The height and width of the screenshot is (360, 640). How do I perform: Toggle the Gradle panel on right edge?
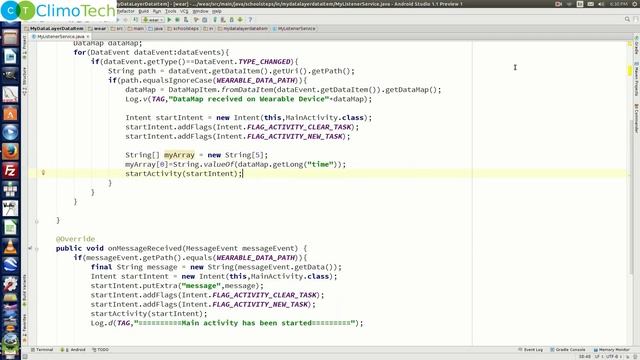coord(636,46)
